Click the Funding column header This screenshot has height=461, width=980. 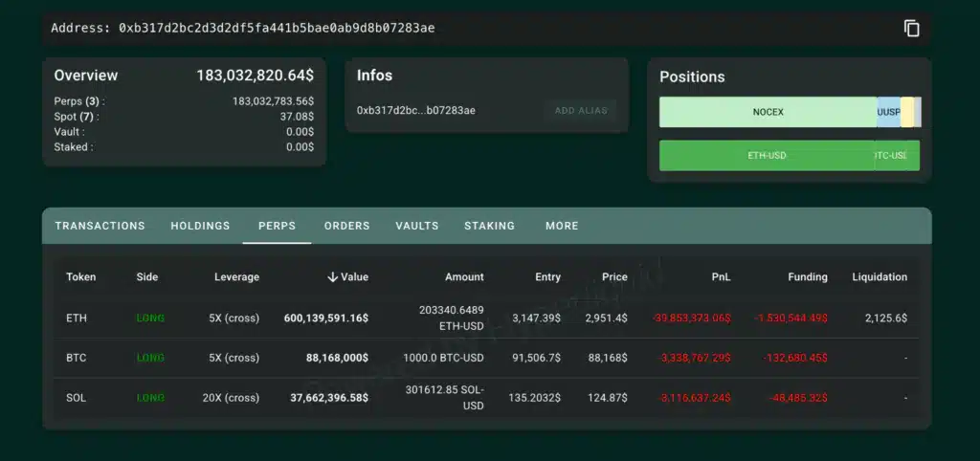coord(807,277)
